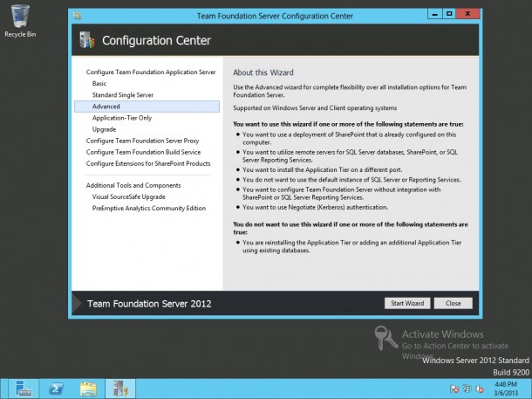Click the title bar application icon

(x=78, y=16)
